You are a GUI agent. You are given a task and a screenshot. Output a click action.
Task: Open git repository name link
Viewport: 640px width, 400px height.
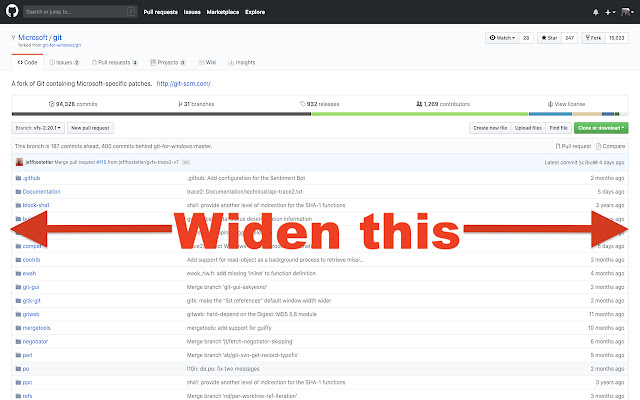coord(57,38)
